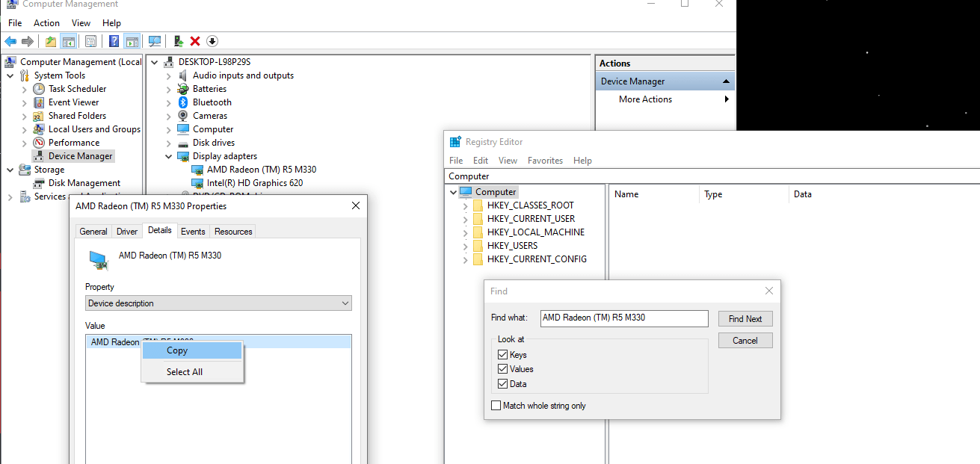The image size is (980, 464).
Task: Click the Forward arrow in Computer Management toolbar
Action: tap(28, 41)
